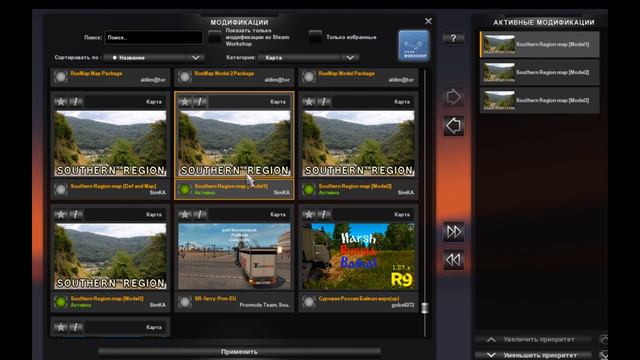
Task: Click Увеличить приоритет button
Action: [x=533, y=340]
